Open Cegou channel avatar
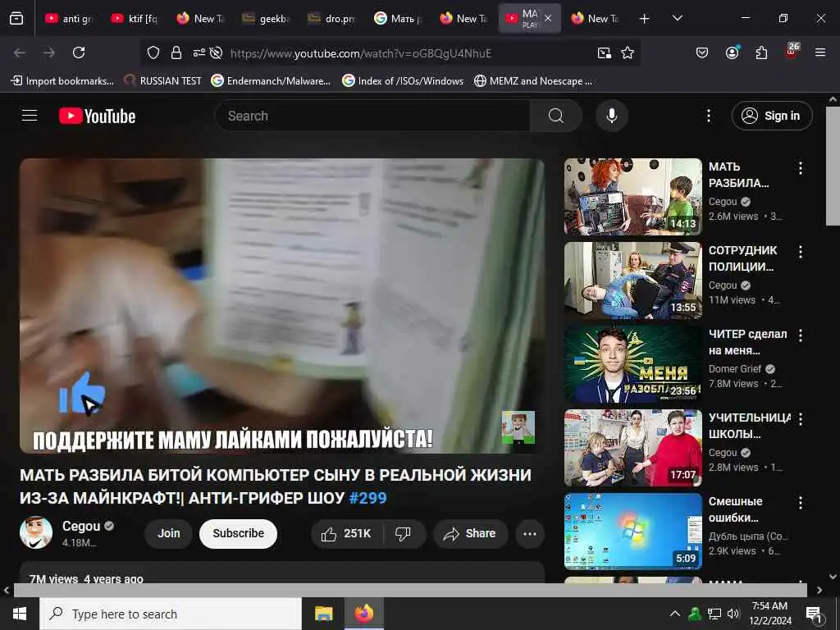This screenshot has width=840, height=630. click(x=36, y=532)
